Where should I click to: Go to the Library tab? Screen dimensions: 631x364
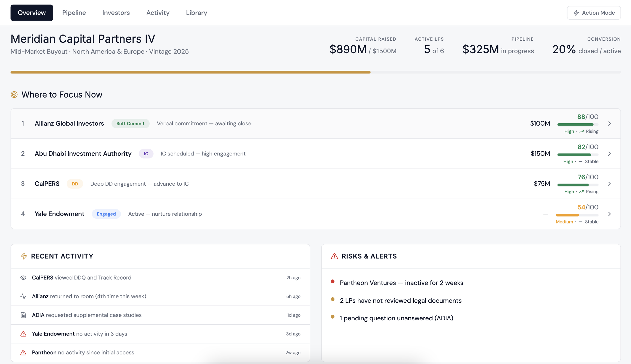pos(196,13)
